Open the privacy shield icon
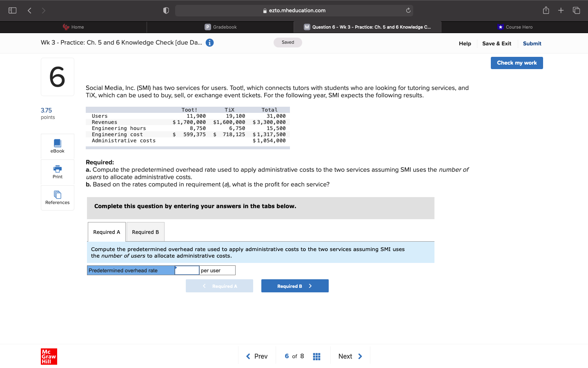The height and width of the screenshot is (368, 588). click(x=166, y=11)
